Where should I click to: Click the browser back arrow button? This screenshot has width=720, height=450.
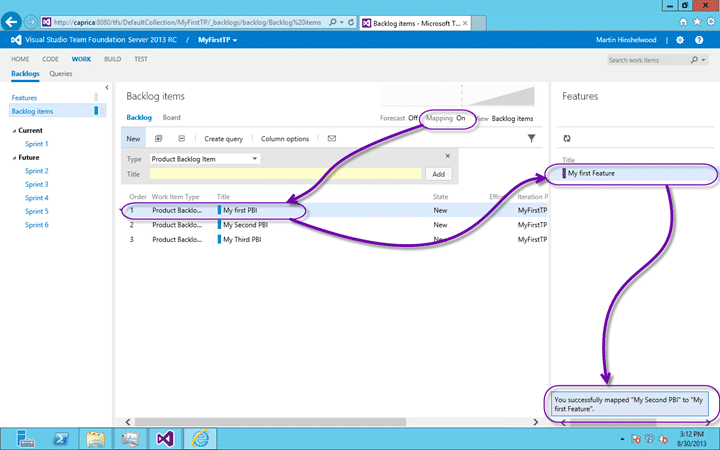(11, 22)
